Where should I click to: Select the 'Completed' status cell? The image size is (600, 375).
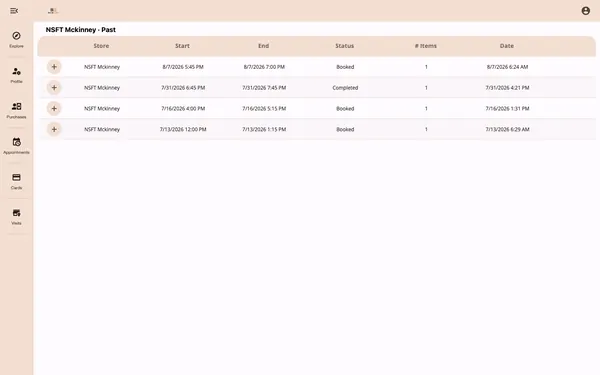(x=345, y=88)
